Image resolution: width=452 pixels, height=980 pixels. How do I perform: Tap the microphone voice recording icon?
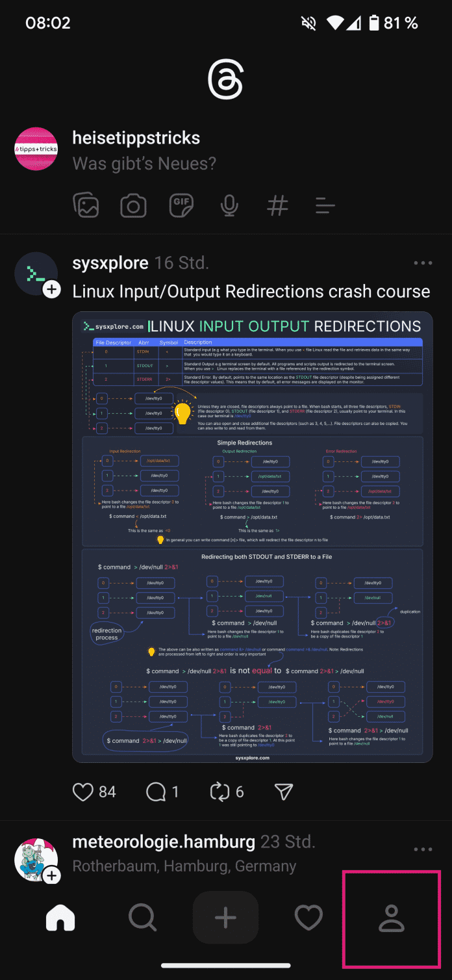click(x=229, y=206)
